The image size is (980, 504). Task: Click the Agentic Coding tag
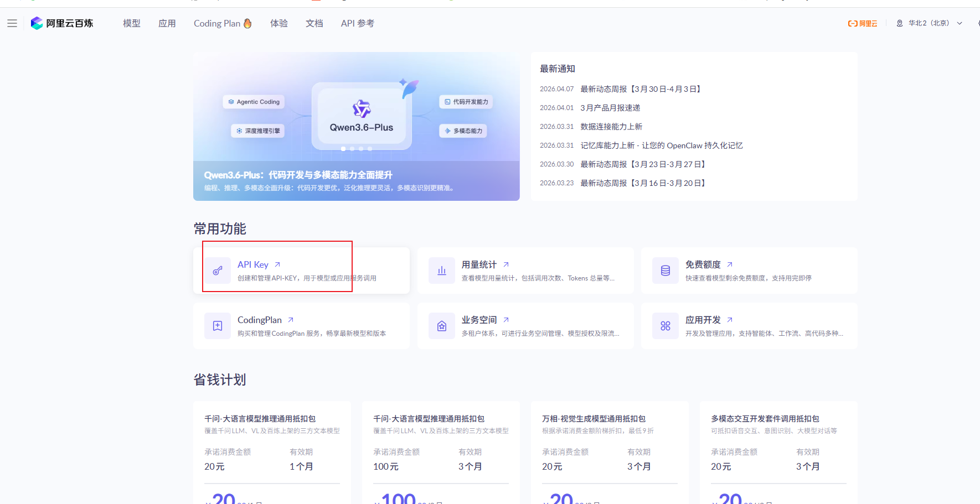click(x=254, y=102)
